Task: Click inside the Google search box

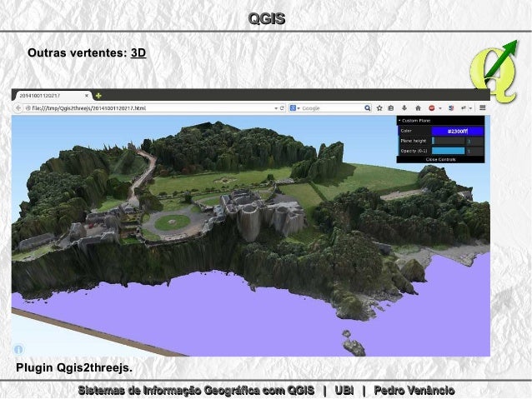Action: pyautogui.click(x=332, y=108)
